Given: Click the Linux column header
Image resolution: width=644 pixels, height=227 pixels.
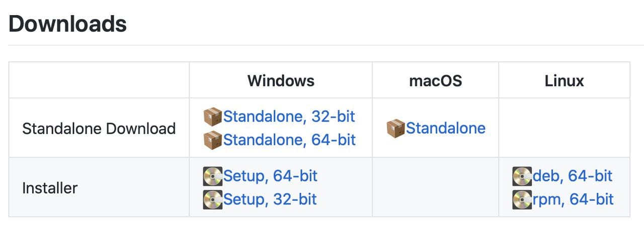Looking at the screenshot, I should (564, 81).
